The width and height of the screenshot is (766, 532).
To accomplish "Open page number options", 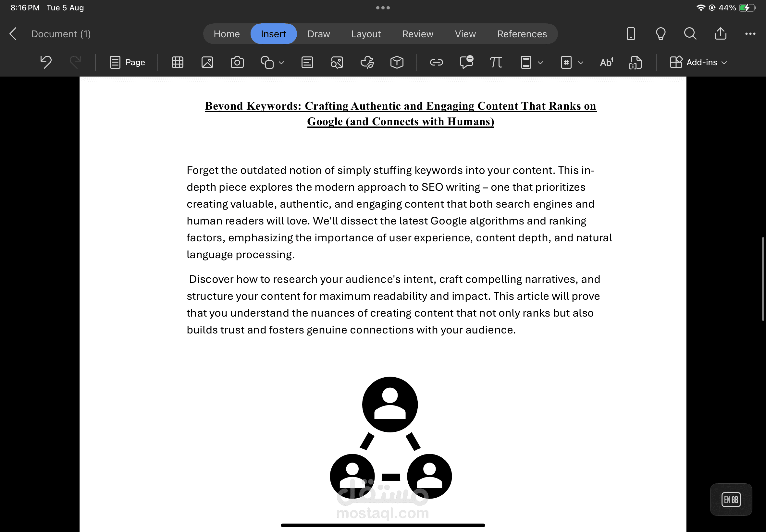I will pos(566,62).
